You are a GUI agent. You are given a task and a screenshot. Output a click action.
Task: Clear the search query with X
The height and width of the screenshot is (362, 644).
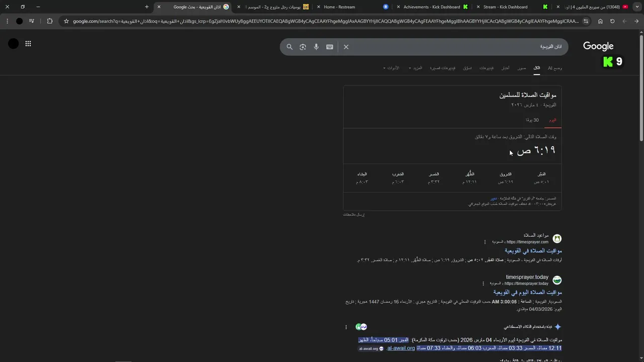tap(346, 47)
